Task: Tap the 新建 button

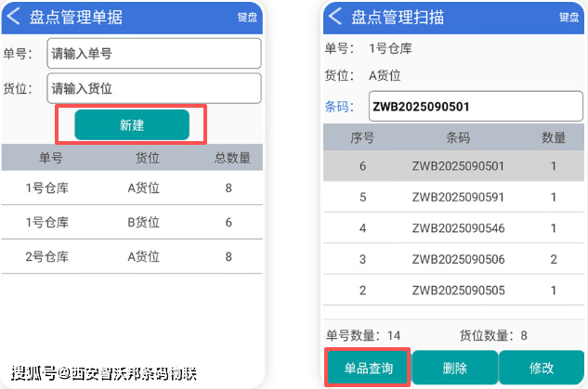Action: coord(132,124)
